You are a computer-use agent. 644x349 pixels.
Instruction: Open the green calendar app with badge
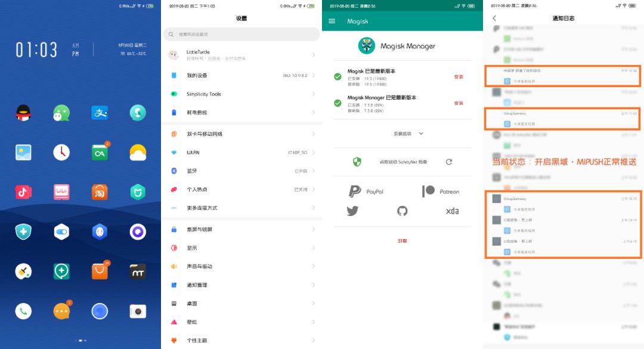coord(100,153)
